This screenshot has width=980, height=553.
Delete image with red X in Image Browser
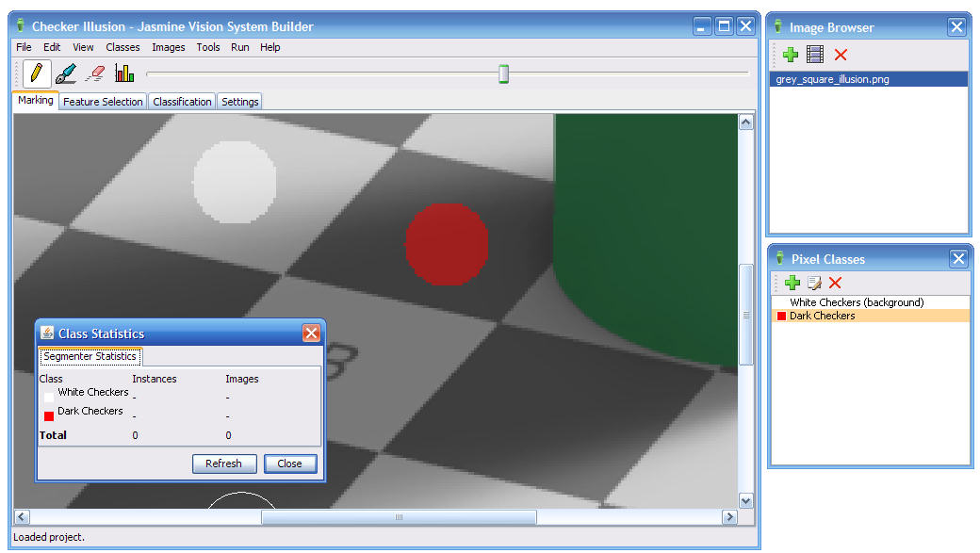tap(841, 55)
